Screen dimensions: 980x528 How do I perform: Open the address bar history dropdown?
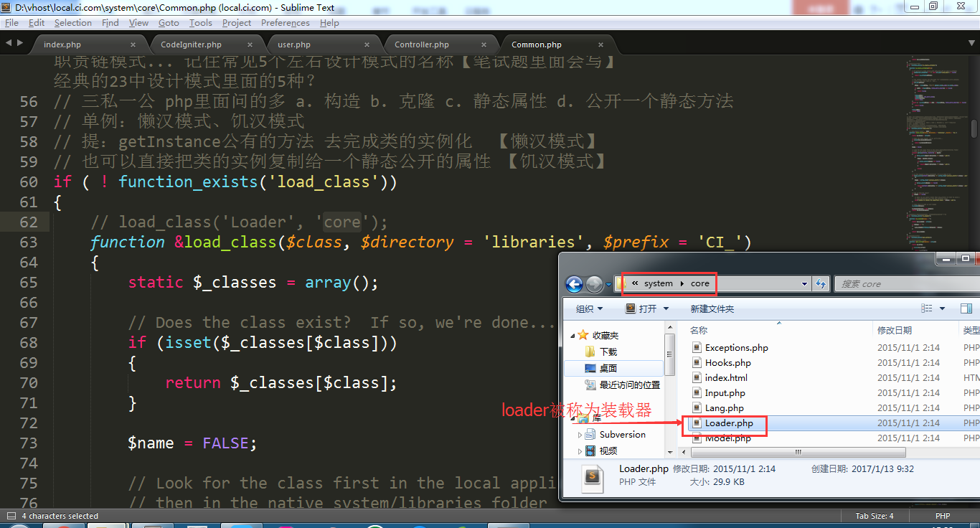(804, 284)
